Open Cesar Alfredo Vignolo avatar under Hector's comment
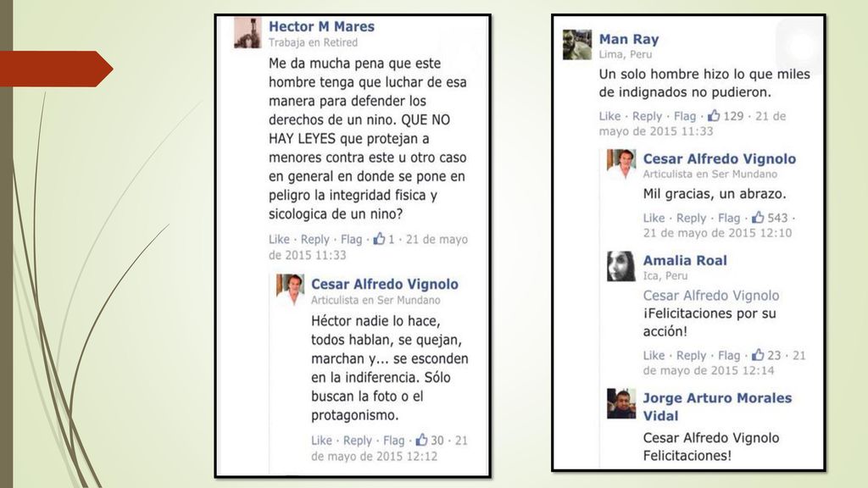 coord(290,290)
